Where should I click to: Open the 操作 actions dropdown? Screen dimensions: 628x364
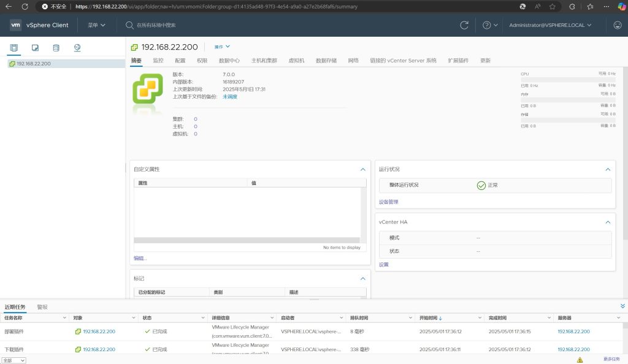coord(222,47)
